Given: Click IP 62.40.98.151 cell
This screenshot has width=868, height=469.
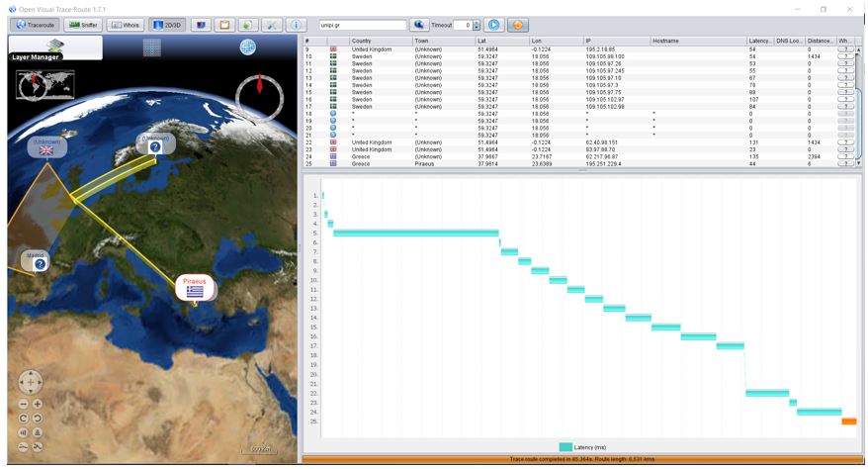Looking at the screenshot, I should 616,142.
